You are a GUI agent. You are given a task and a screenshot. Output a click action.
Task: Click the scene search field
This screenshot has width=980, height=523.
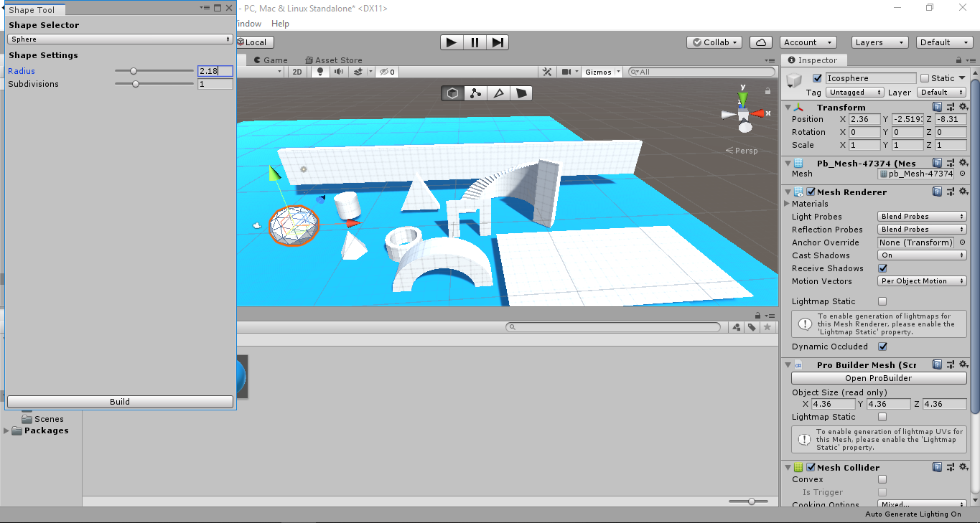pos(700,71)
